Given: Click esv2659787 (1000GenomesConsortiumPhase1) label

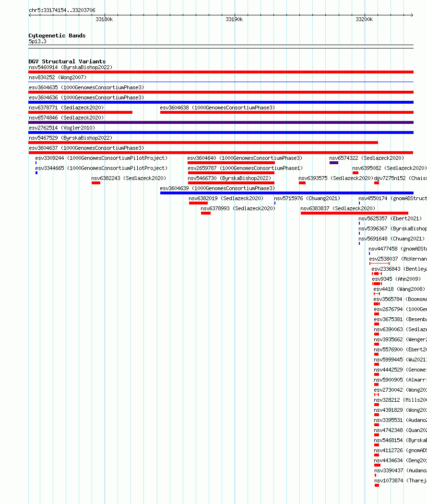Looking at the screenshot, I should point(245,168).
